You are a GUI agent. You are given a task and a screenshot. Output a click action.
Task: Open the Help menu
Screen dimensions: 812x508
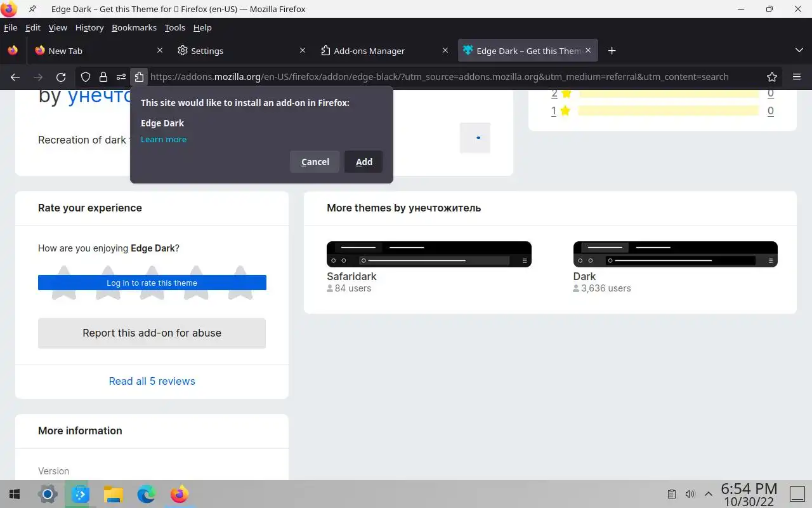click(202, 27)
